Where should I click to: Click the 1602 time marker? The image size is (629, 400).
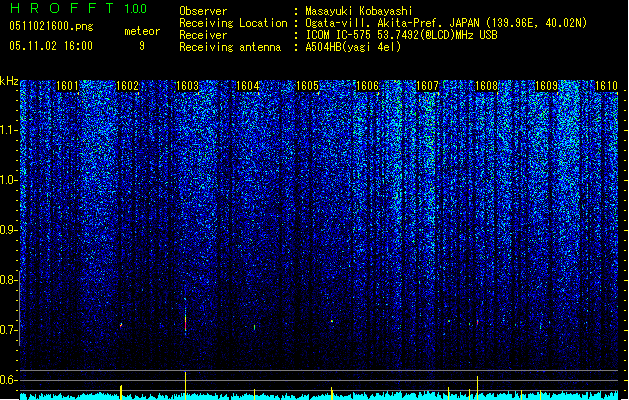(x=127, y=86)
